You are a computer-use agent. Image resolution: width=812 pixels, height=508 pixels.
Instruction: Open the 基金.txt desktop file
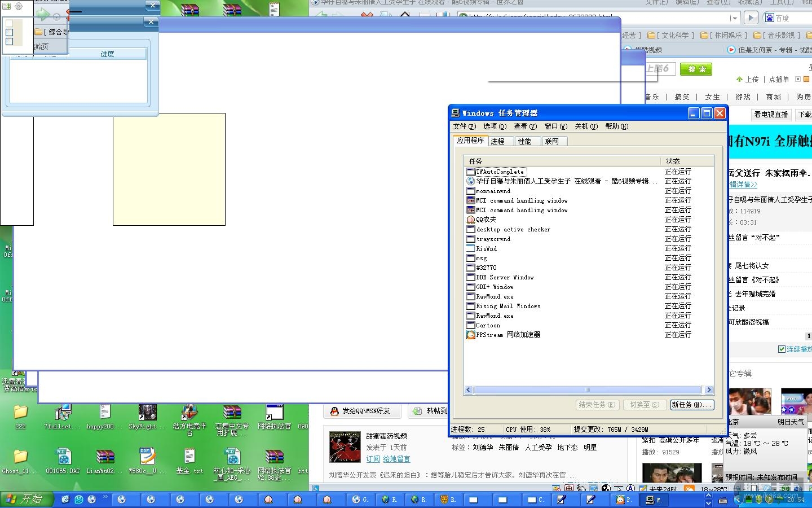189,459
